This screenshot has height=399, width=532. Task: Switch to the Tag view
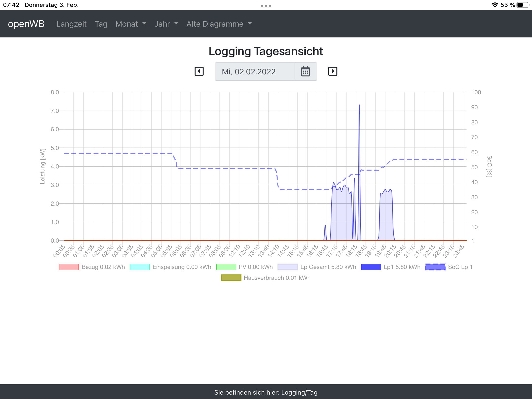point(101,24)
